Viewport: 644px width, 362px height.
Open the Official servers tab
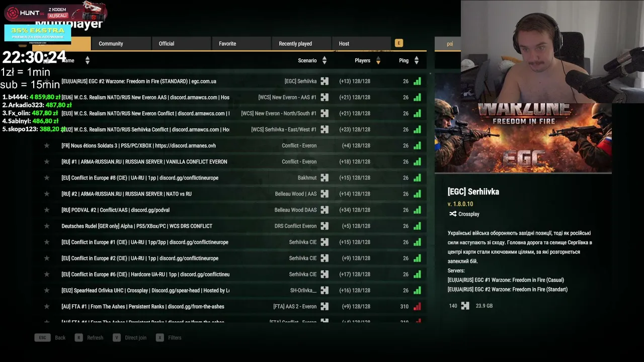(x=181, y=44)
